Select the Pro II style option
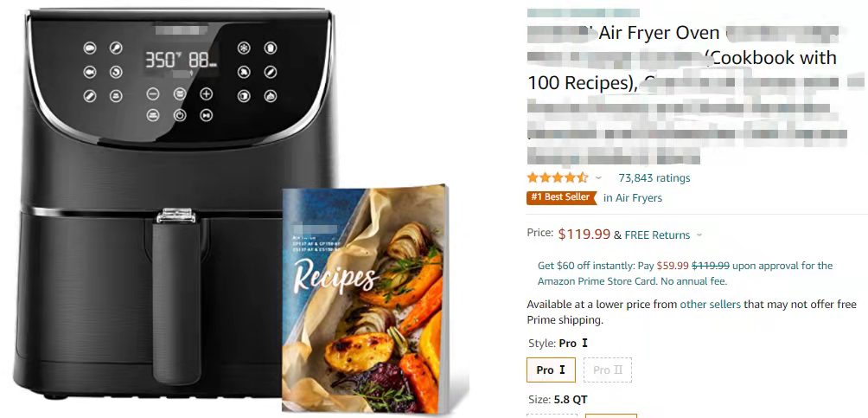868x418 pixels. pos(609,370)
